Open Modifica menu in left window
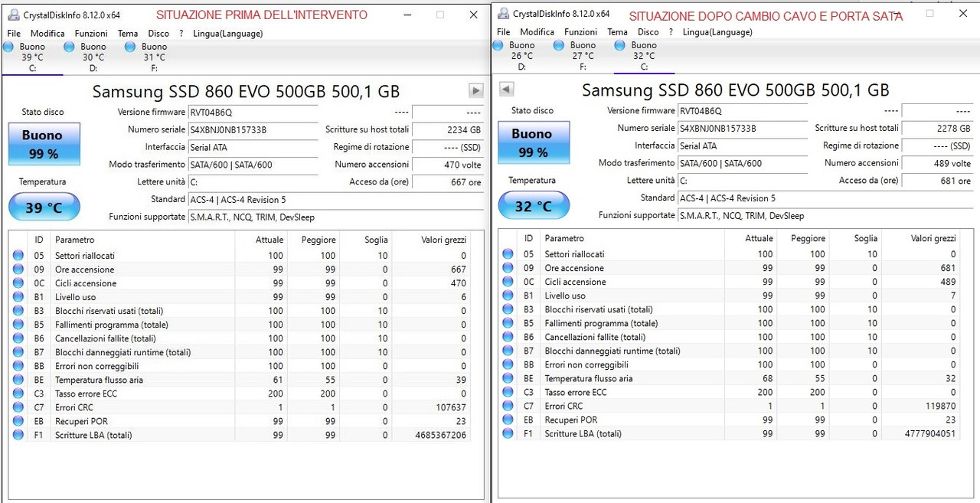Image resolution: width=980 pixels, height=503 pixels. (47, 34)
